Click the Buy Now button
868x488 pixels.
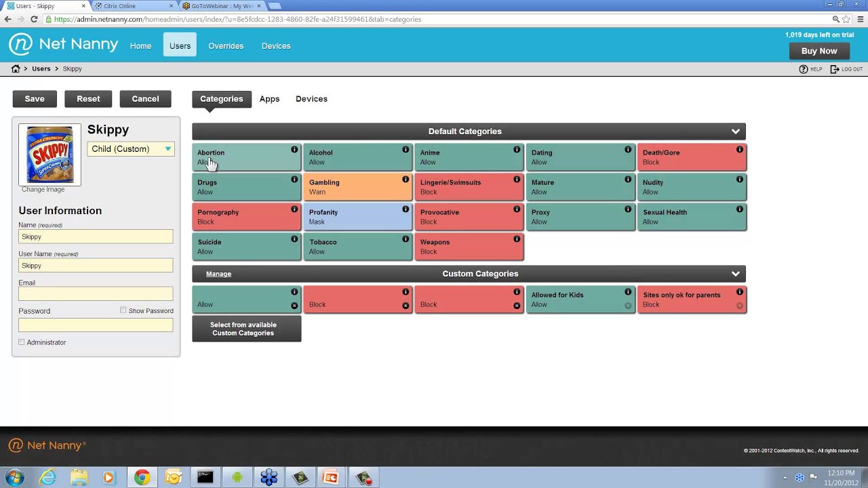pos(819,51)
